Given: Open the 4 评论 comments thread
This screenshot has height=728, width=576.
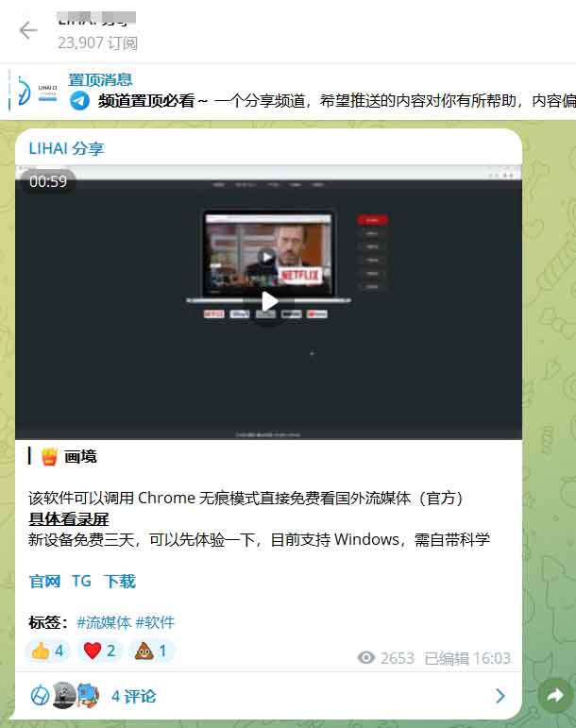Looking at the screenshot, I should pyautogui.click(x=134, y=697).
